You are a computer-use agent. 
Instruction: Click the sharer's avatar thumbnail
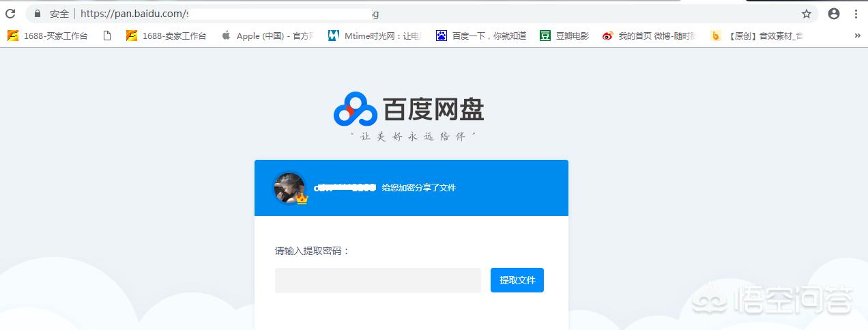(x=289, y=187)
